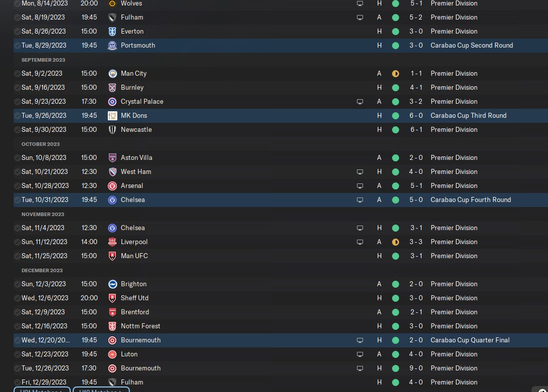Open the U21 Matches dropdown
Screen dimensions: 548x392
pyautogui.click(x=42, y=389)
